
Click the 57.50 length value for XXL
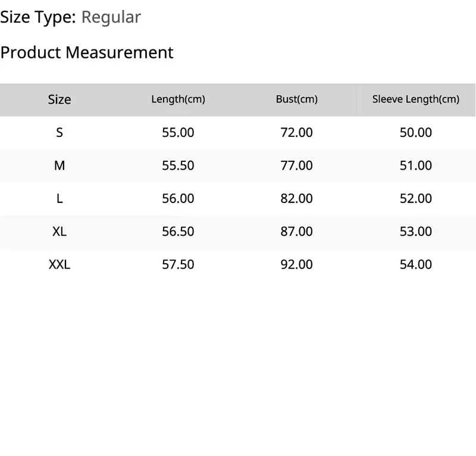(x=178, y=264)
